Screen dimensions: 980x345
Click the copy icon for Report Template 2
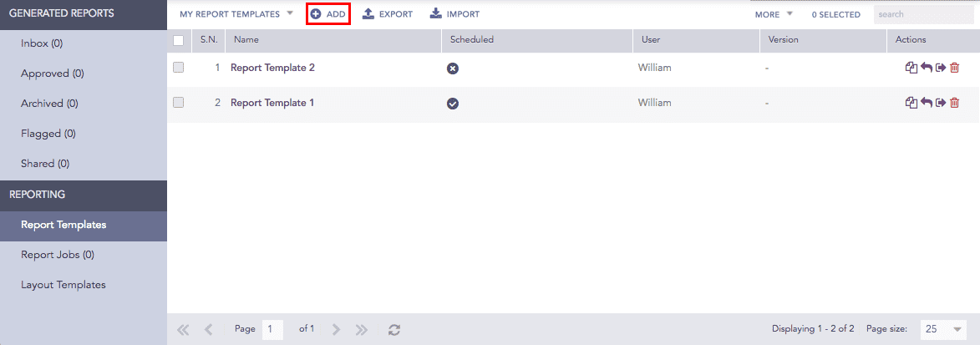click(911, 68)
